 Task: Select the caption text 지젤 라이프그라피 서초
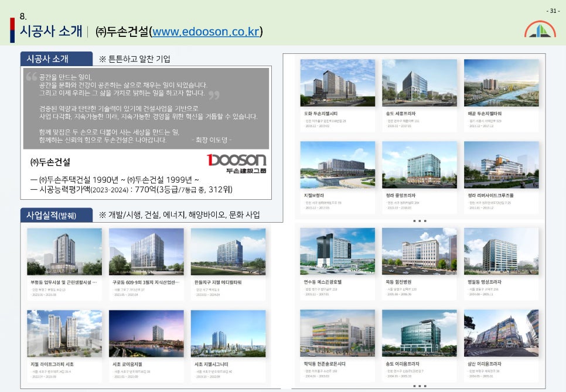52,364
